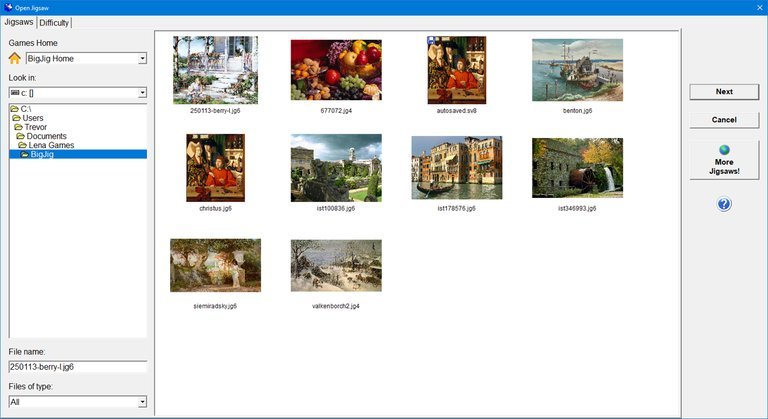
Task: Select the Jigsaws tab
Action: click(18, 22)
